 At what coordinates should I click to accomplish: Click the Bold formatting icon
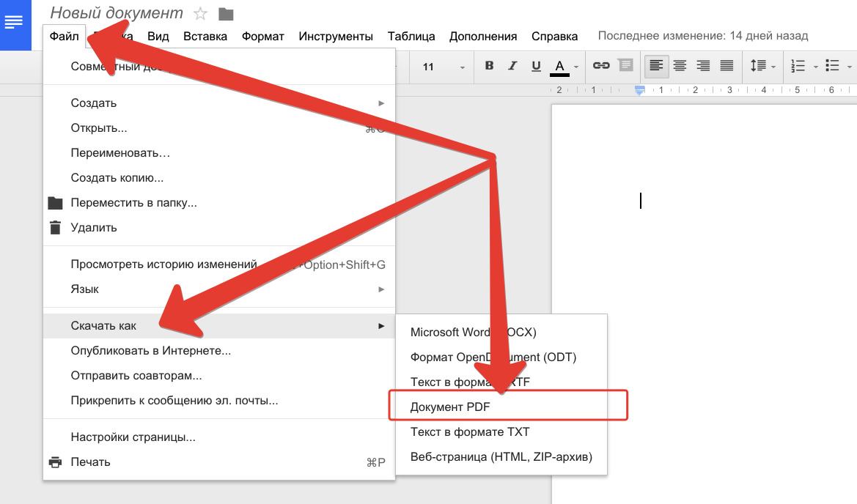click(489, 66)
